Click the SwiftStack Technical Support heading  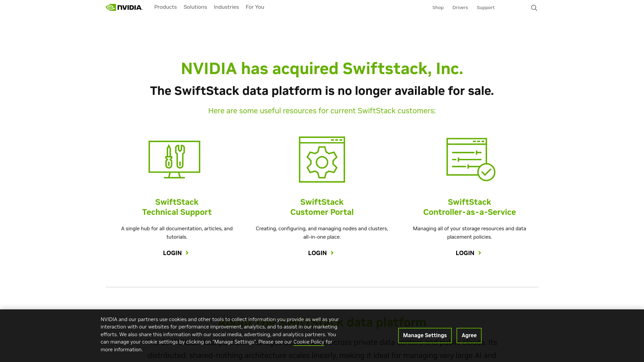(x=177, y=207)
